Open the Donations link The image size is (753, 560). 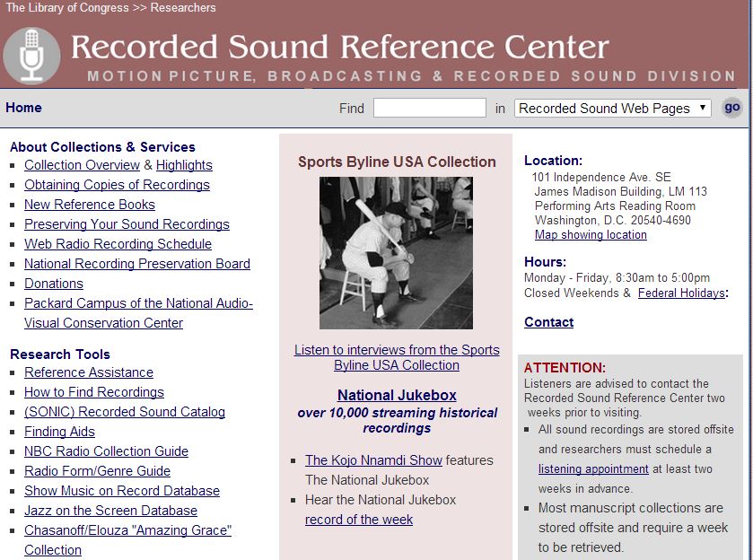tap(54, 284)
